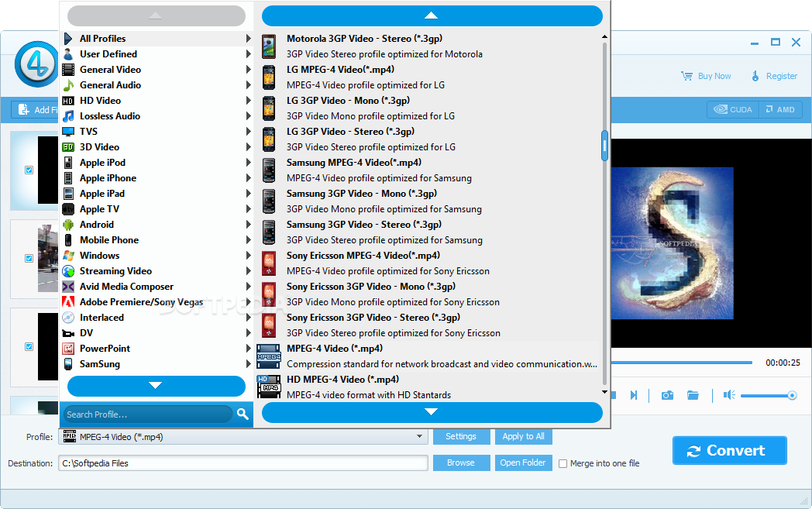Click the Avid Media Composer icon
The image size is (812, 509).
point(68,287)
